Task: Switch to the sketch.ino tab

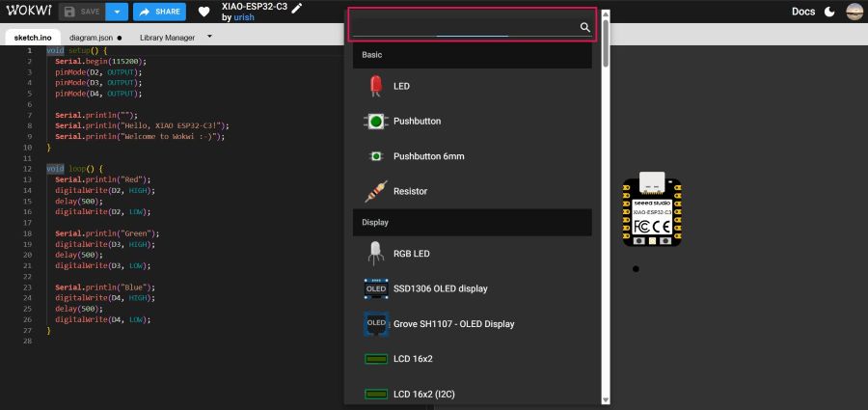Action: coord(33,38)
